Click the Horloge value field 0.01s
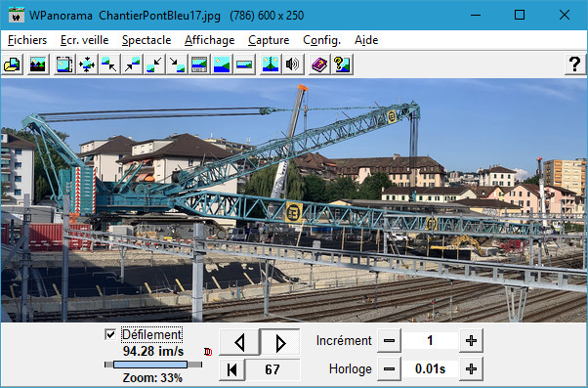This screenshot has height=388, width=588. click(x=430, y=369)
